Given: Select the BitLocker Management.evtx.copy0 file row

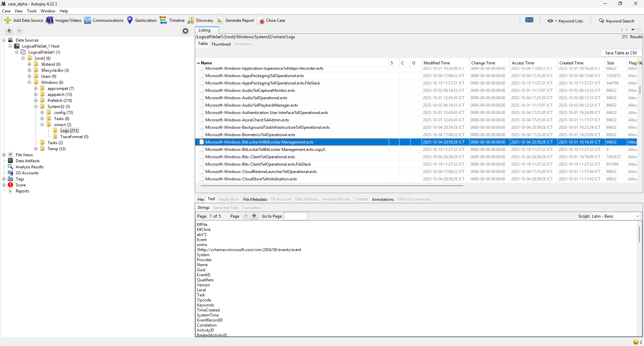Looking at the screenshot, I should pyautogui.click(x=416, y=150).
